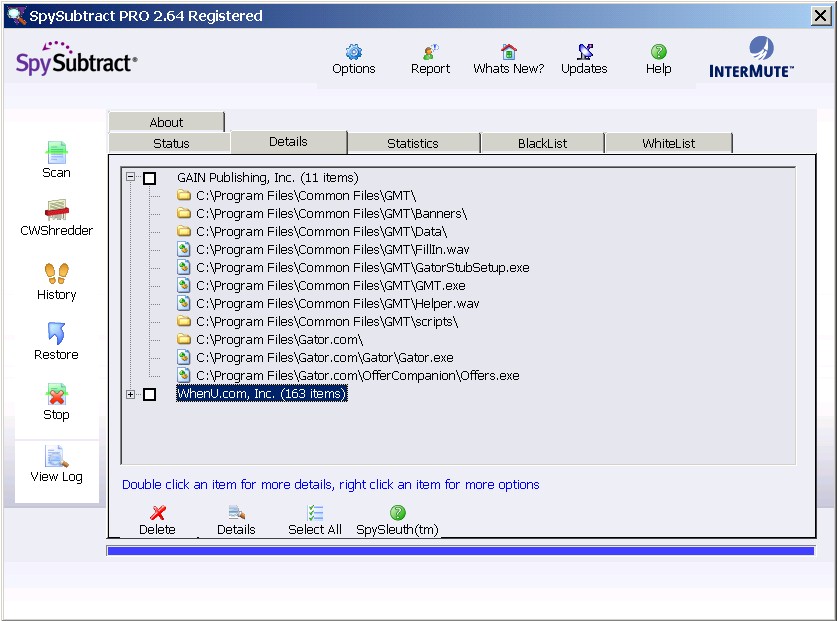Image resolution: width=838 pixels, height=621 pixels.
Task: Open View Log in sidebar
Action: pyautogui.click(x=56, y=456)
